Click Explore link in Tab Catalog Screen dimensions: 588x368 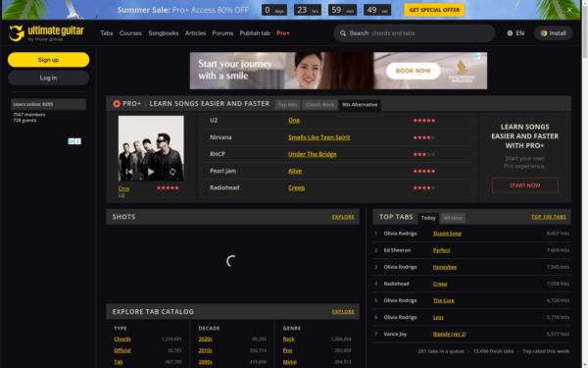[343, 312]
